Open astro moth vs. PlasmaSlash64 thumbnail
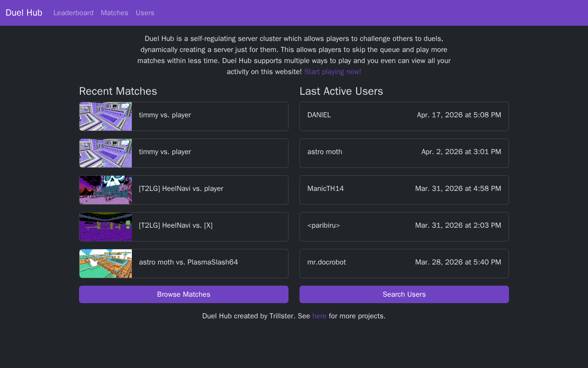Screen dimensions: 588x368 106,264
